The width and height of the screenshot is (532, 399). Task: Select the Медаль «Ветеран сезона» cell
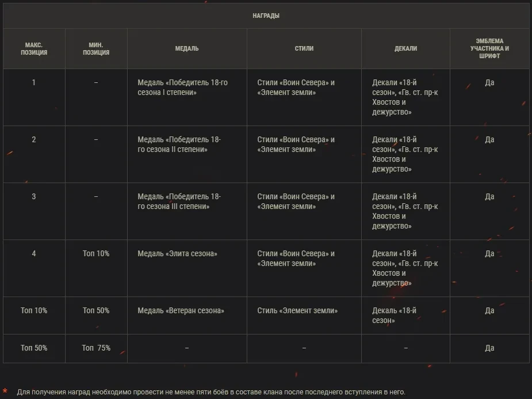click(x=181, y=310)
